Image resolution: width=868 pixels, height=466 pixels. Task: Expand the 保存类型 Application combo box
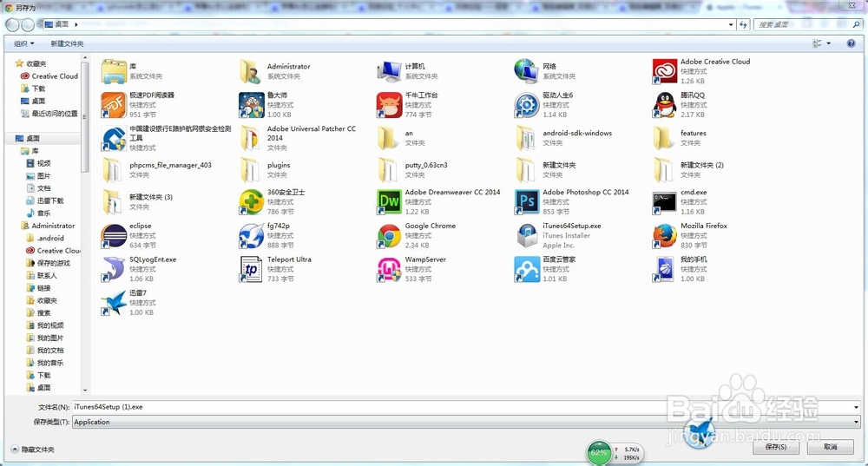pyautogui.click(x=467, y=422)
